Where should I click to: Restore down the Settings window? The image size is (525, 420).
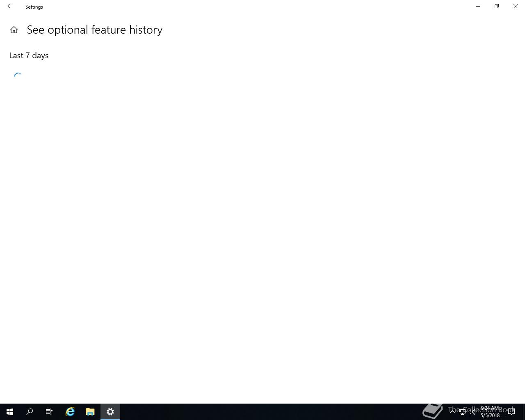point(497,7)
